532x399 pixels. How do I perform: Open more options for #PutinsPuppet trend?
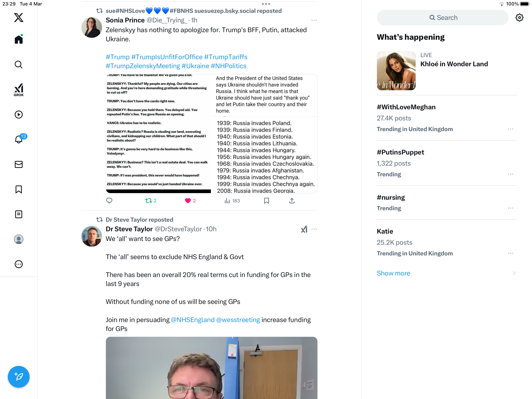pyautogui.click(x=510, y=174)
